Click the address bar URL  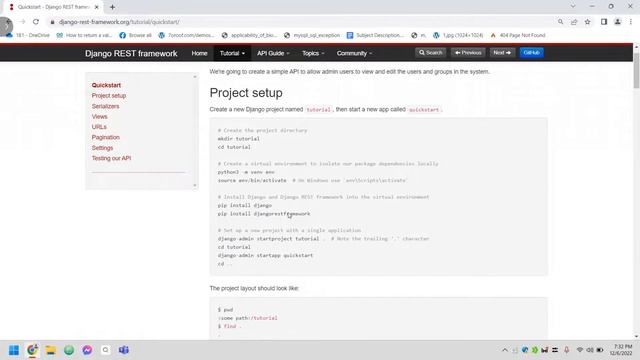click(x=119, y=22)
